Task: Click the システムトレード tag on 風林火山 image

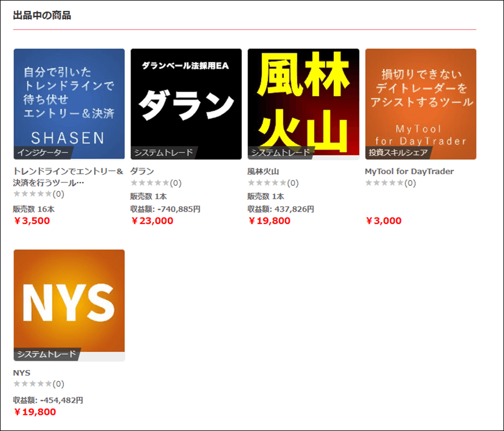Action: click(281, 153)
